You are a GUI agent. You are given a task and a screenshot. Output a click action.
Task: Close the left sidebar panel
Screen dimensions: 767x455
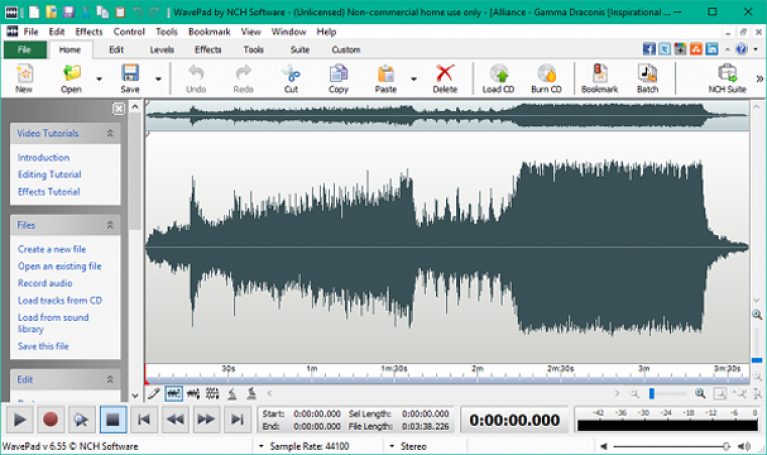pyautogui.click(x=119, y=109)
